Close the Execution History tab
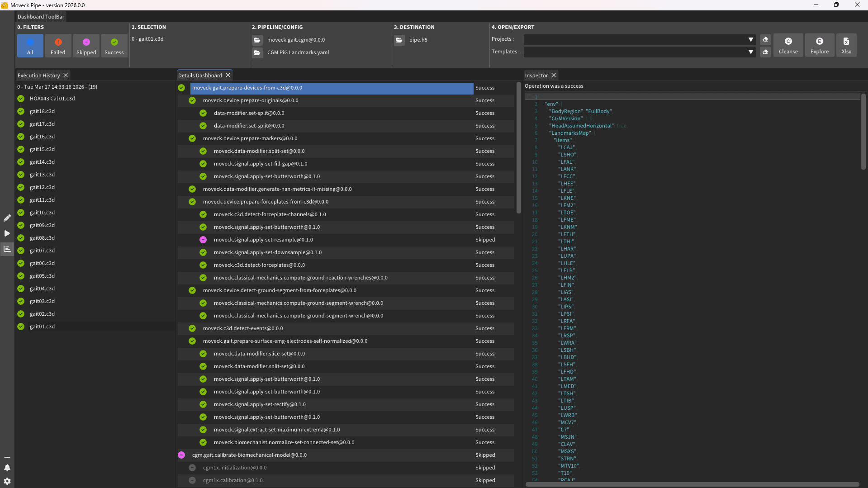 click(66, 75)
